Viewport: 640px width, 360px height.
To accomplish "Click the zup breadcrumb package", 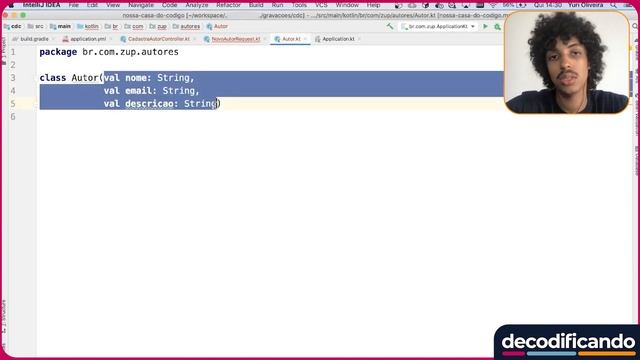I will 158,27.
